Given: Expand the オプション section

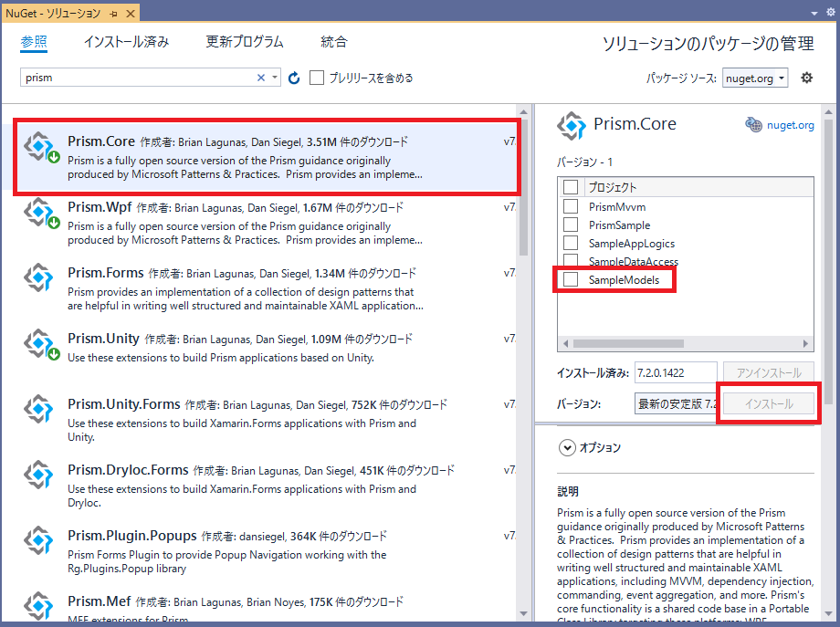Looking at the screenshot, I should tap(567, 447).
